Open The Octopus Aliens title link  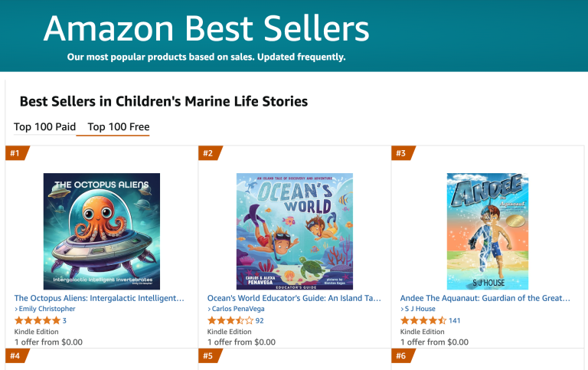tap(100, 298)
